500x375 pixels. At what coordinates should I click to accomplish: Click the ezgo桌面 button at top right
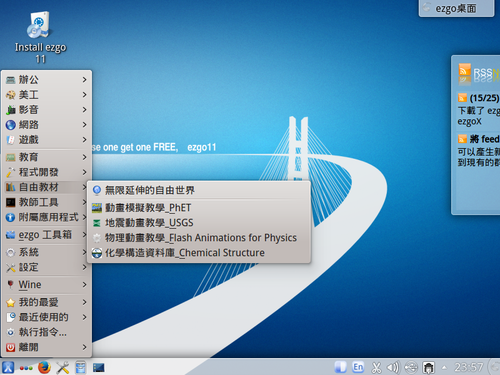(x=456, y=8)
